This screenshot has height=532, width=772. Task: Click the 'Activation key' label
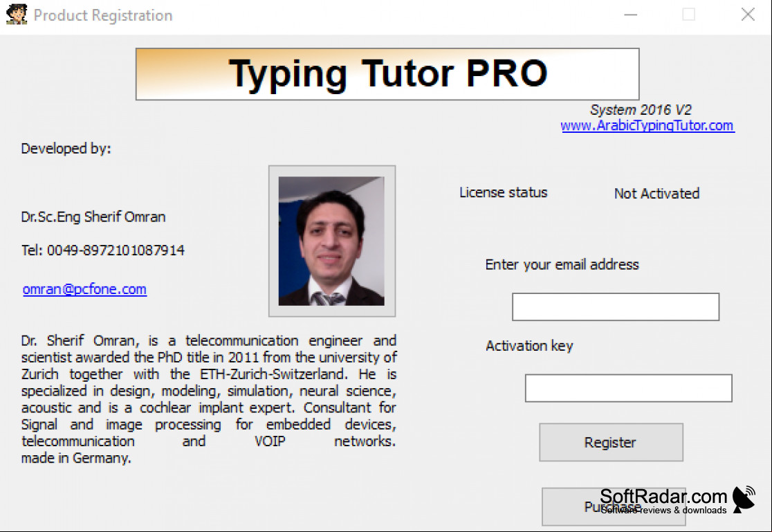(529, 347)
